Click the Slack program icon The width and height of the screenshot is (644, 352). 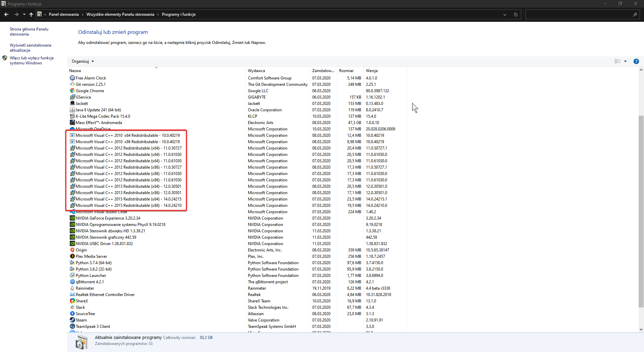point(72,307)
